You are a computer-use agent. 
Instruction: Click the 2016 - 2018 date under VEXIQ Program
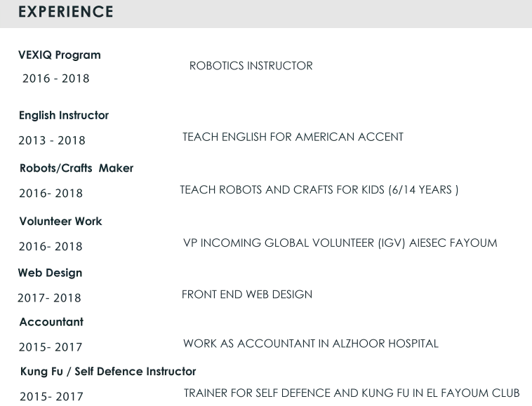[x=56, y=79]
